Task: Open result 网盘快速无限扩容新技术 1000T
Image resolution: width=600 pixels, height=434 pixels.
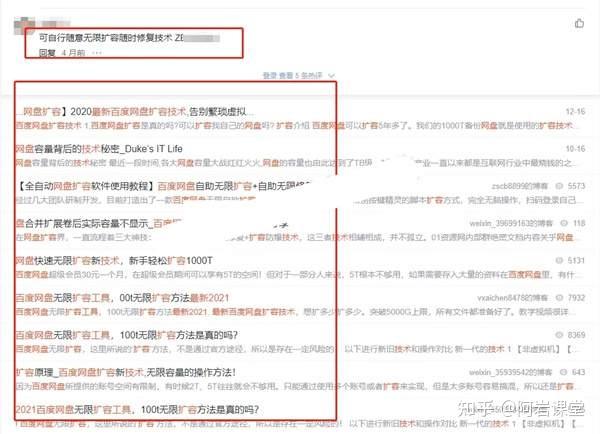Action: 114,261
